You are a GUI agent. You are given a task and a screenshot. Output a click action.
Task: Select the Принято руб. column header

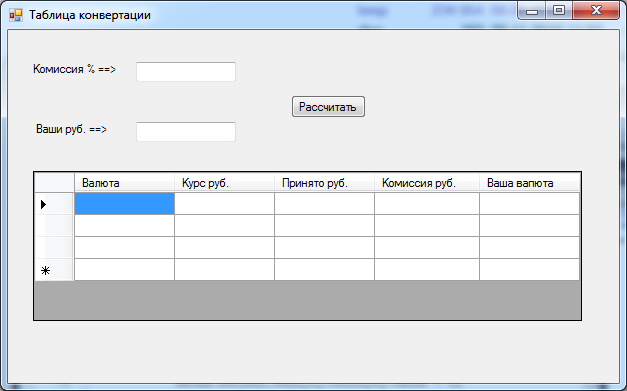point(324,183)
